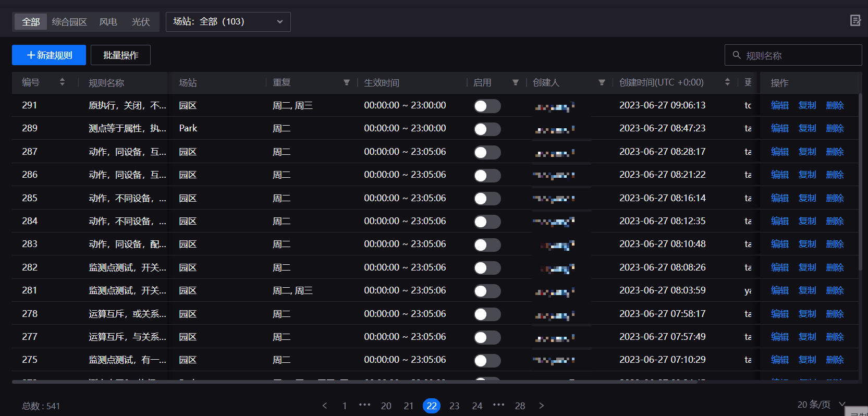Enable the toggle for rule 291
The image size is (868, 416).
pyautogui.click(x=487, y=106)
